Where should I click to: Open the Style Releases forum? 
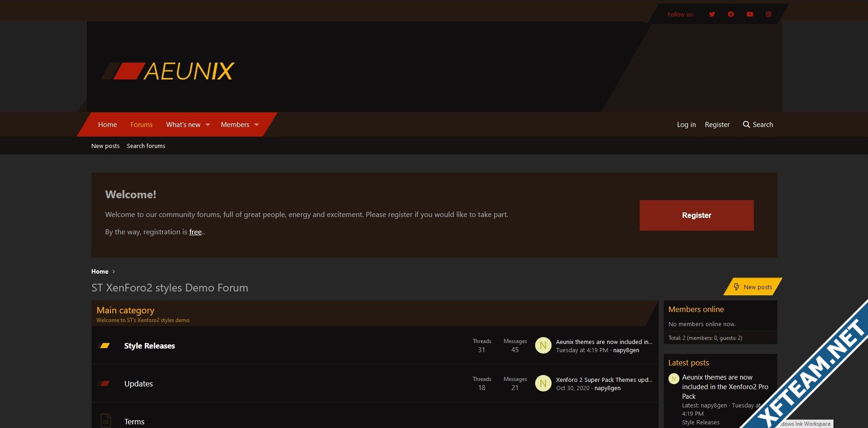pyautogui.click(x=150, y=346)
